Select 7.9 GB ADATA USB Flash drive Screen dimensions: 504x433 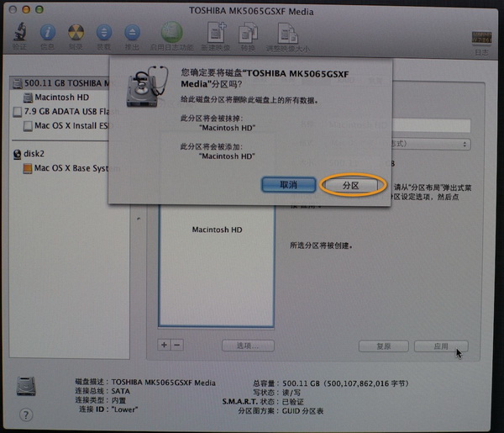coord(61,112)
